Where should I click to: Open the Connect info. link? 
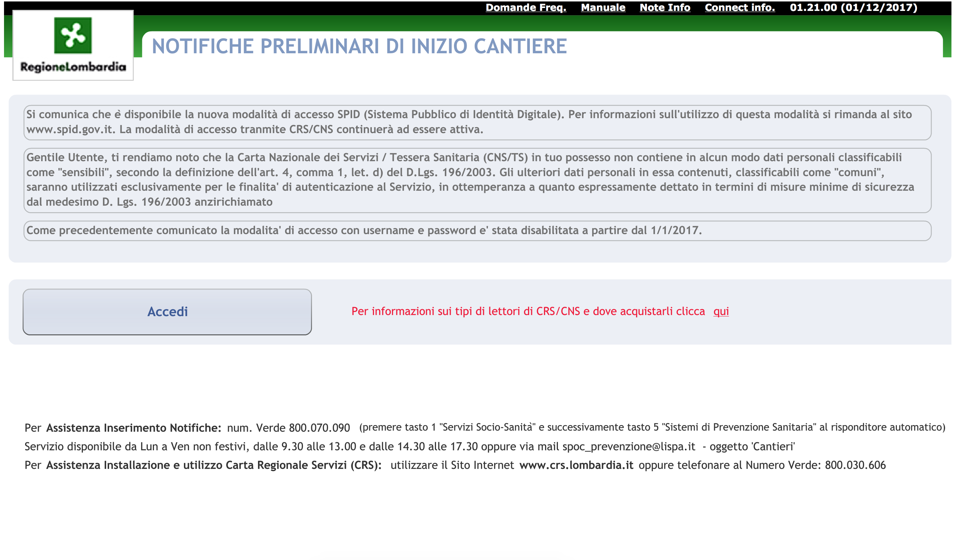740,8
